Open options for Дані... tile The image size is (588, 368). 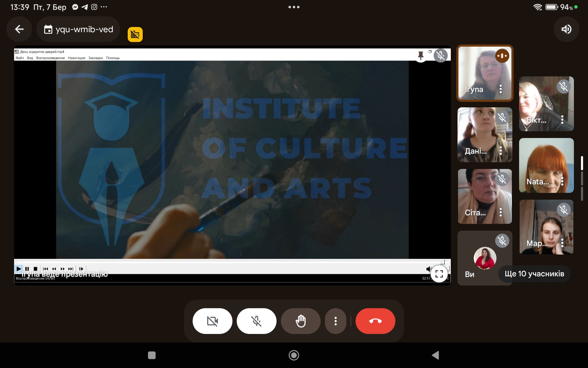501,151
